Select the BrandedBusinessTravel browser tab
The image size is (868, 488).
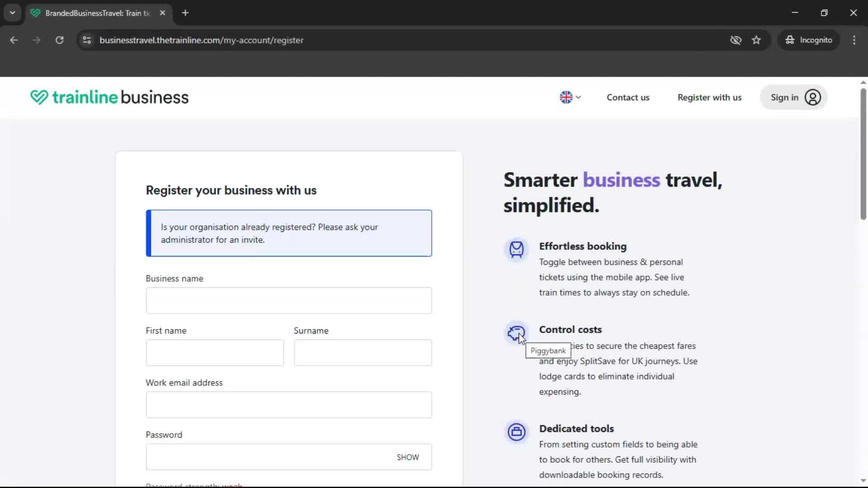97,13
